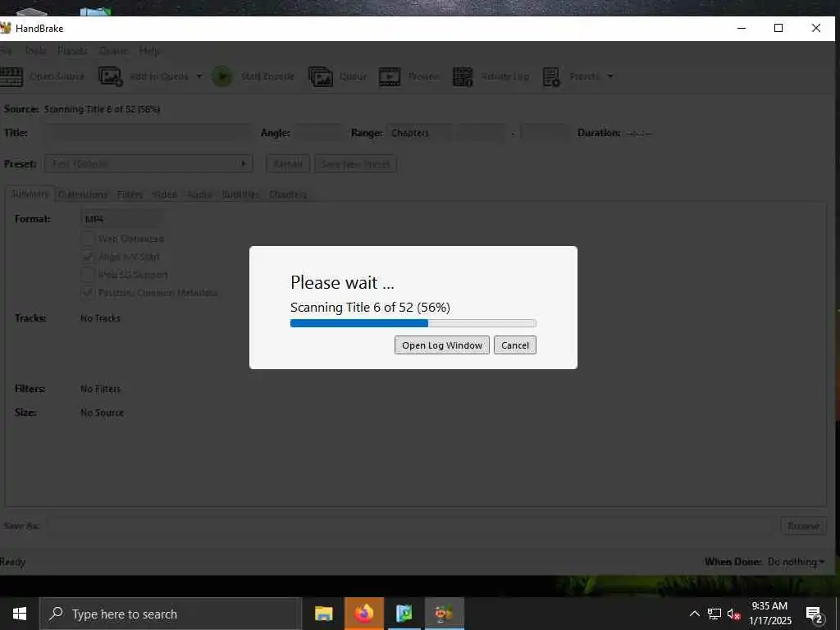Cancel the title scanning
The height and width of the screenshot is (630, 840).
coord(515,345)
